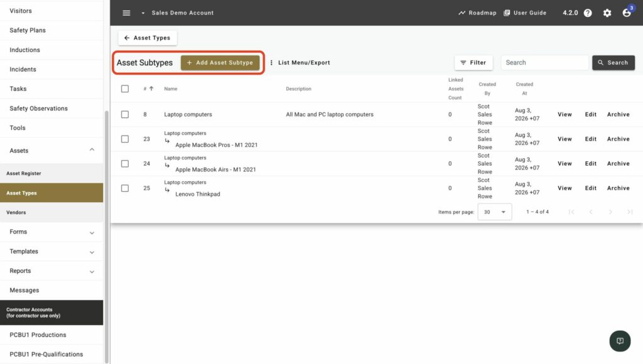Archive the Laptop computers asset type
The image size is (643, 364).
click(x=618, y=114)
